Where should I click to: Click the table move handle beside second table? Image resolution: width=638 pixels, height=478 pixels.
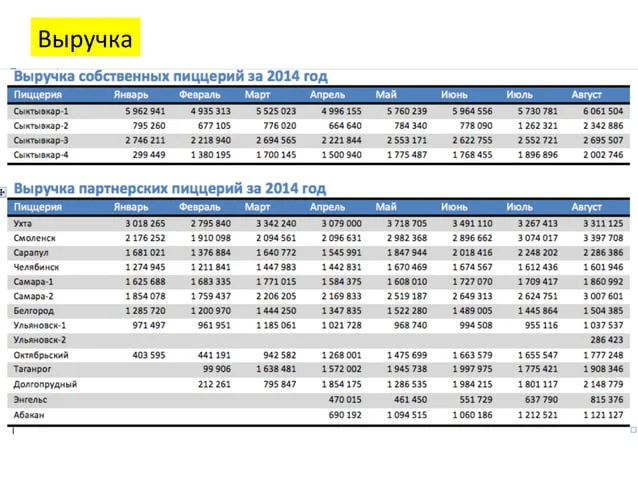pos(2,192)
